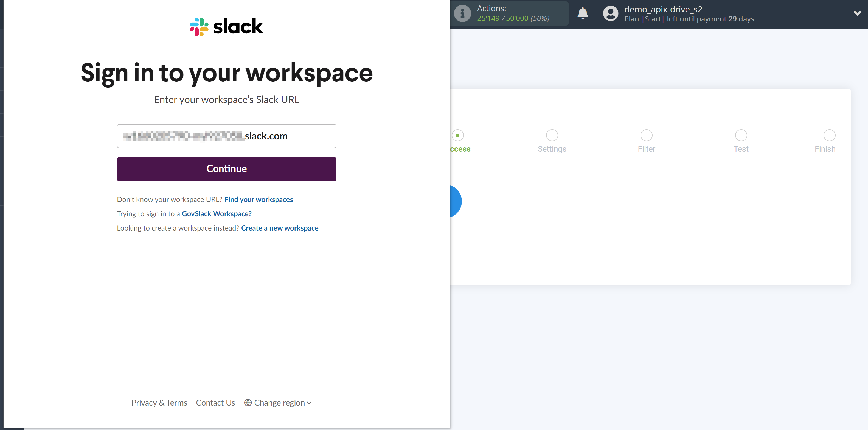868x430 pixels.
Task: Click the Privacy & Terms menu item
Action: coord(159,402)
